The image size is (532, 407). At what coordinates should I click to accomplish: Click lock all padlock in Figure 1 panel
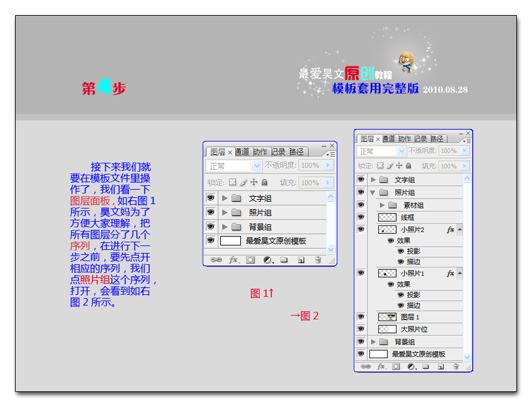[x=265, y=182]
